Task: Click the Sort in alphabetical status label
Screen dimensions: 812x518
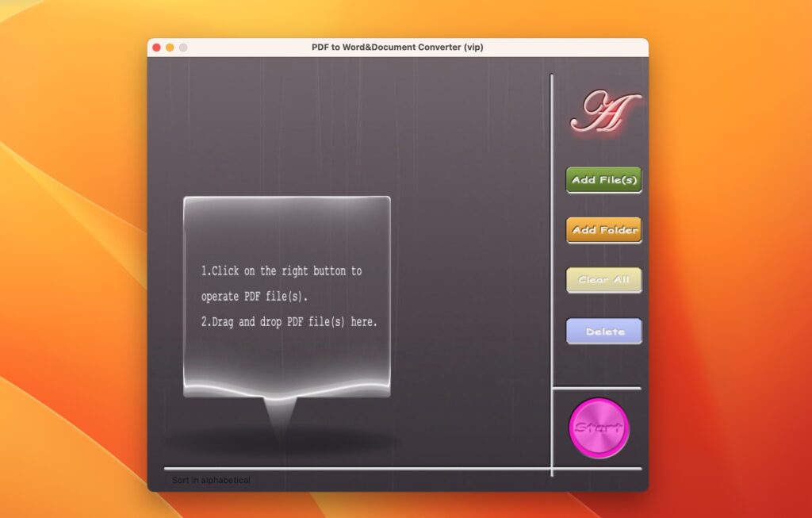Action: [211, 480]
